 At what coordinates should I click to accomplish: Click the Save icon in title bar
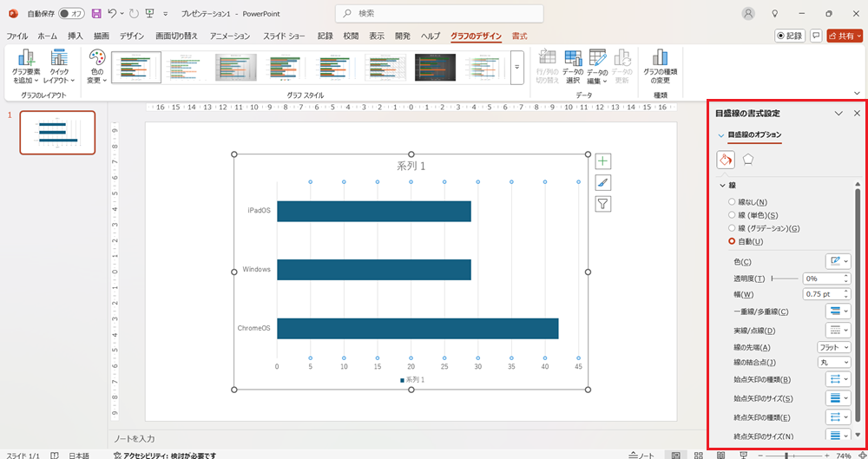tap(96, 13)
